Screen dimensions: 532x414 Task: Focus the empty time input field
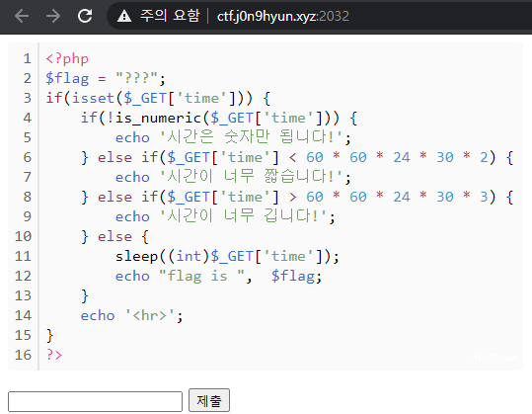click(x=95, y=401)
